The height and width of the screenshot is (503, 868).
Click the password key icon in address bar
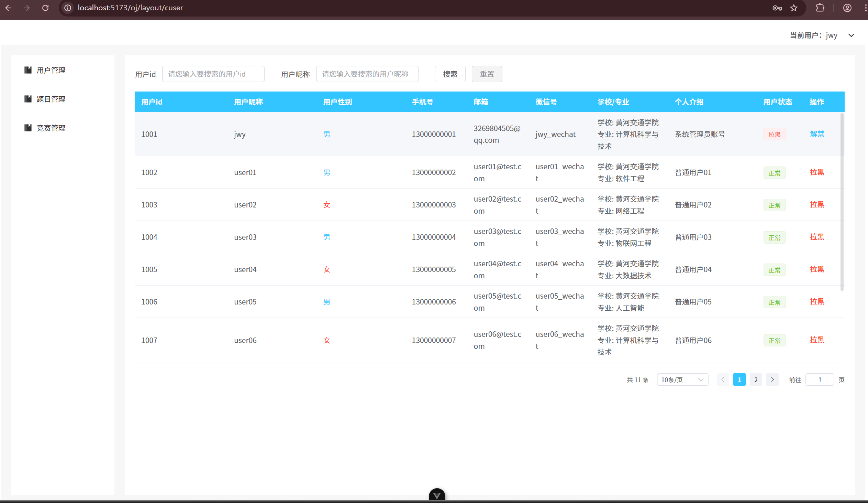[777, 8]
